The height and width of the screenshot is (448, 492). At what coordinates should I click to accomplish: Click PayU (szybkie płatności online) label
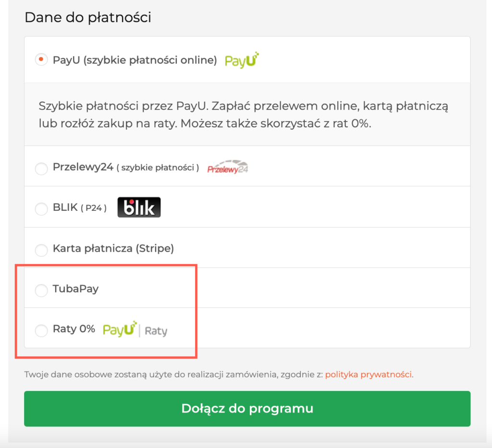click(x=135, y=60)
